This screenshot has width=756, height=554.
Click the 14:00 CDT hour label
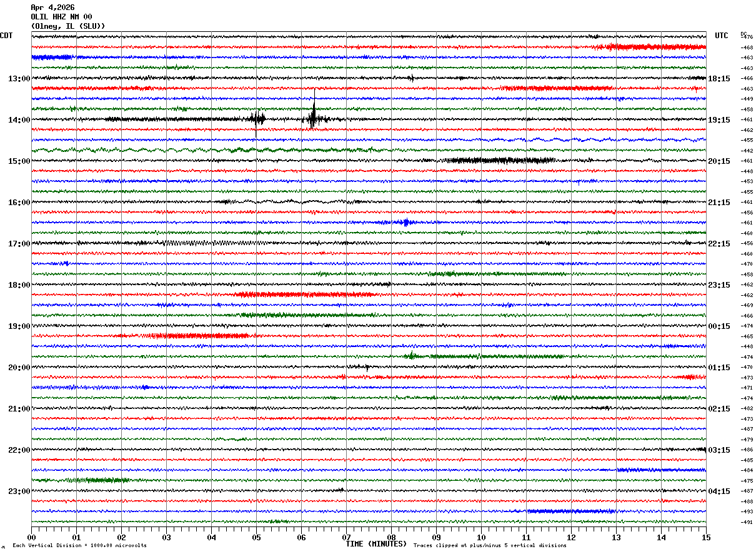coord(19,120)
